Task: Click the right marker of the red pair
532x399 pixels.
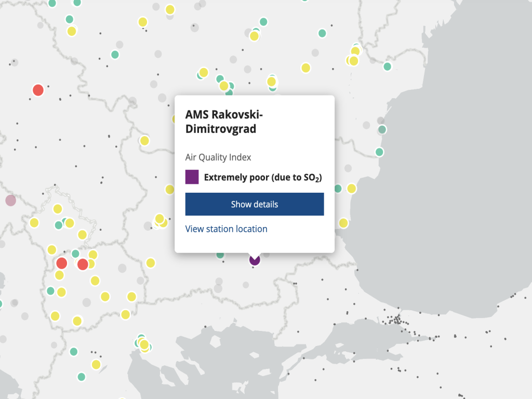Action: [83, 264]
